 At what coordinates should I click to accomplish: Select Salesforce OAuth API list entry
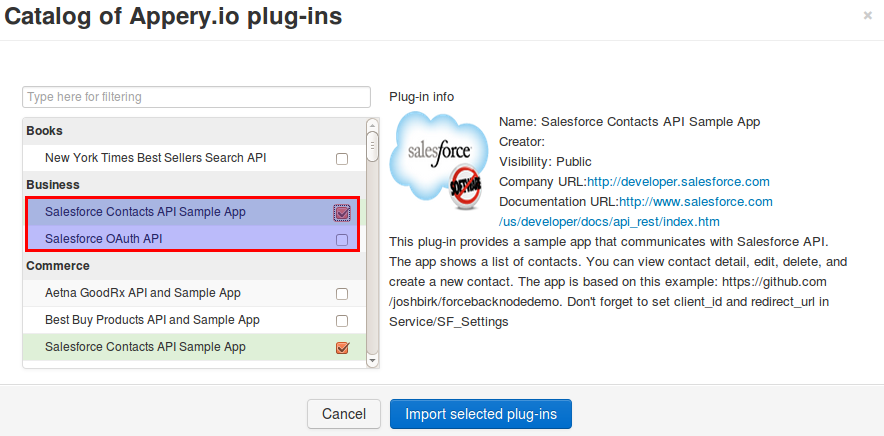[192, 239]
